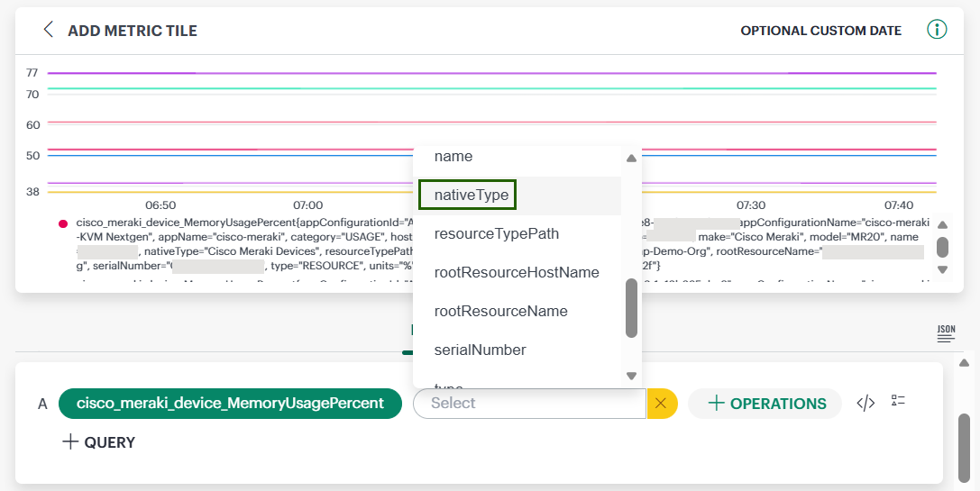Click the 07:40 time axis label
The width and height of the screenshot is (980, 491).
[899, 205]
